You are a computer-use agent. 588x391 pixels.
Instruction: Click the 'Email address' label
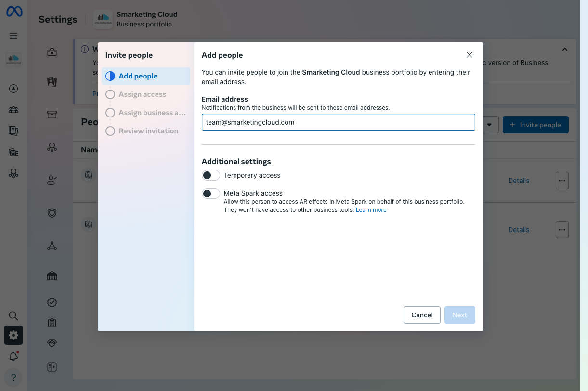225,99
